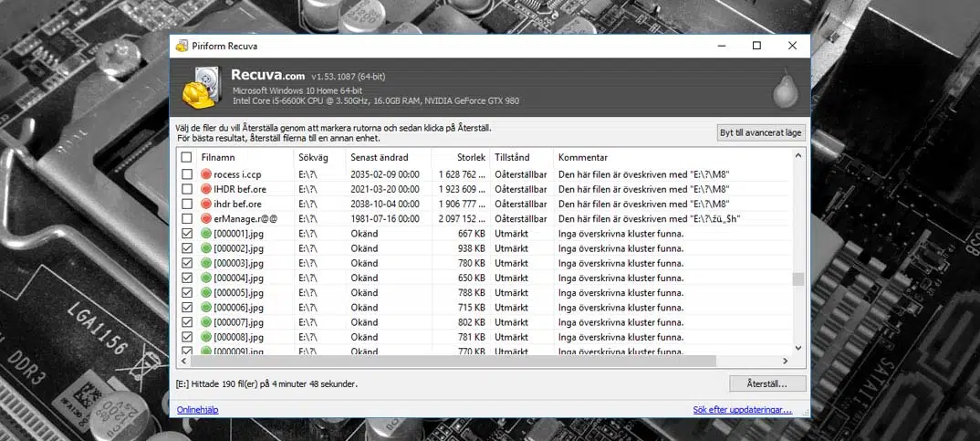980x441 pixels.
Task: Uncheck the [000003].jpg file checkbox
Action: pos(187,264)
